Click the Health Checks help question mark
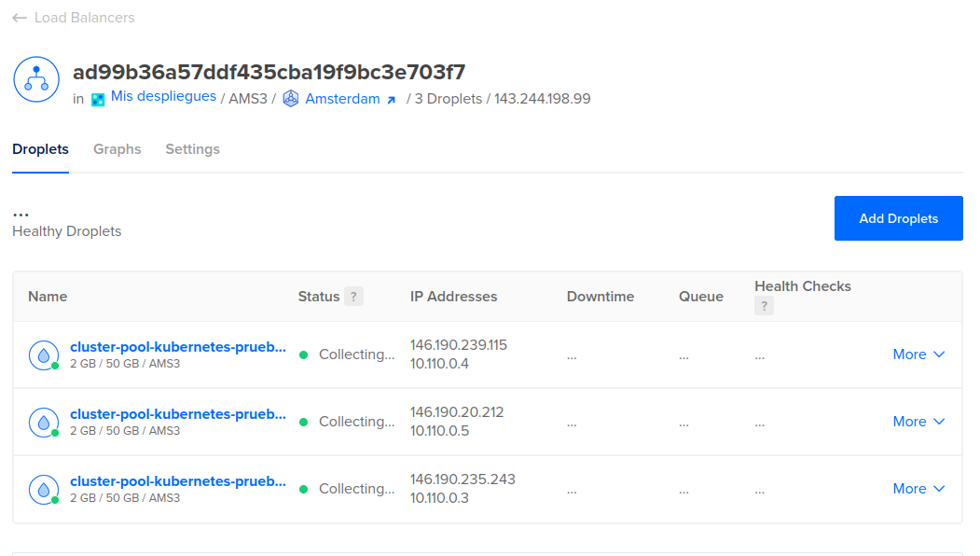Image resolution: width=980 pixels, height=556 pixels. tap(764, 306)
